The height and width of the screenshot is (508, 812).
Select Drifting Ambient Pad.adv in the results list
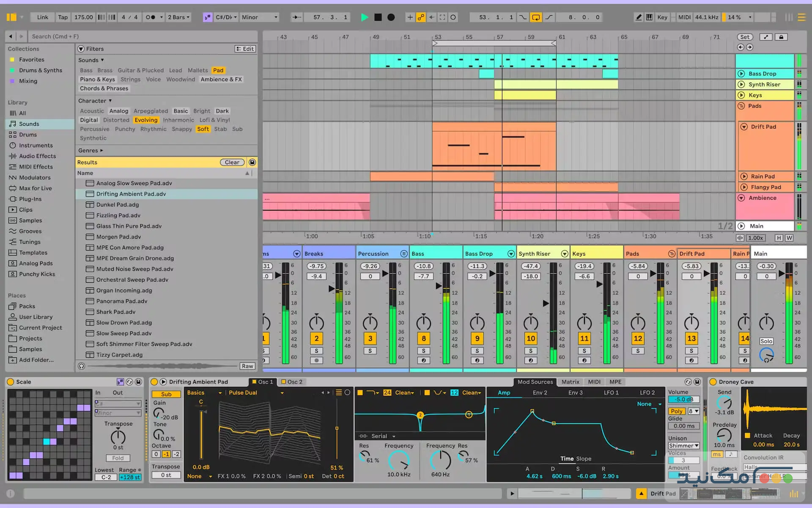(x=131, y=194)
